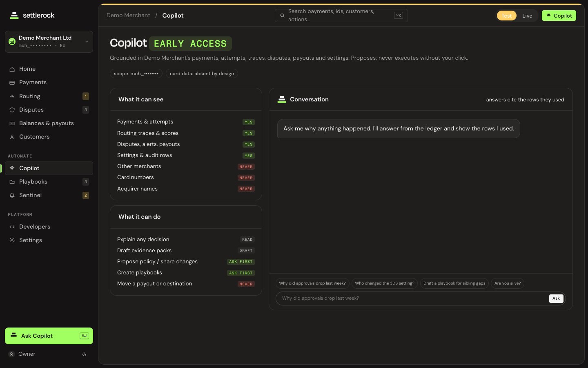Open the Routing page
This screenshot has width=588, height=368.
click(x=49, y=96)
